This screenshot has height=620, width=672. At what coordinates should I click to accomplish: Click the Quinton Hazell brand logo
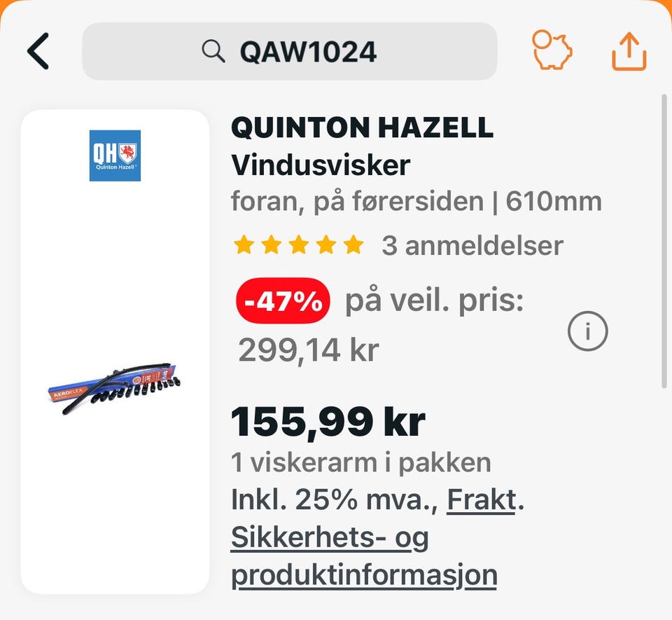click(115, 156)
